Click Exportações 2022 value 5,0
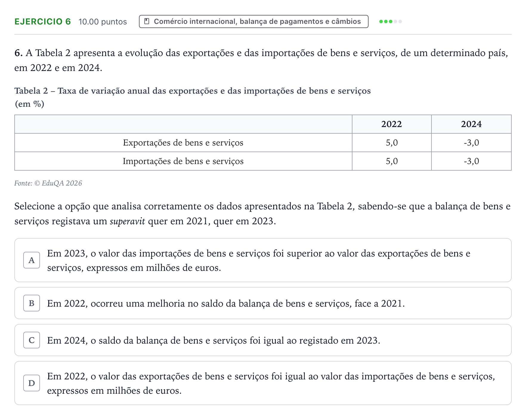This screenshot has height=420, width=526. tap(392, 143)
